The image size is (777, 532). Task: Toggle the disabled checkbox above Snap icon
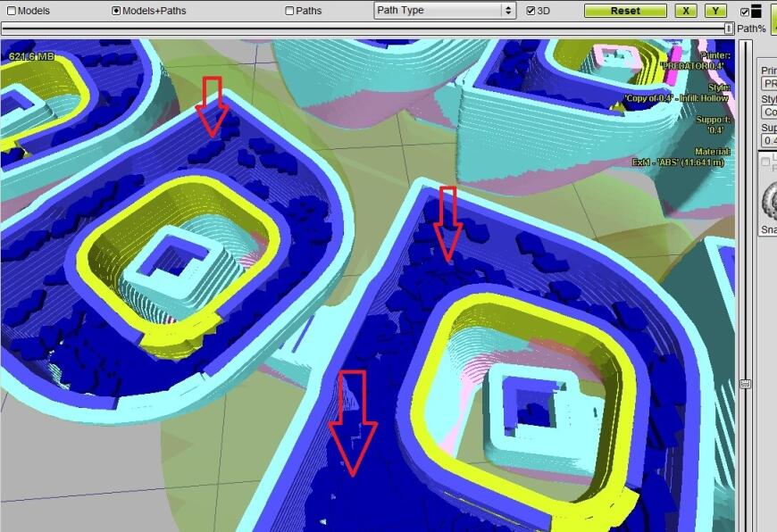point(765,162)
